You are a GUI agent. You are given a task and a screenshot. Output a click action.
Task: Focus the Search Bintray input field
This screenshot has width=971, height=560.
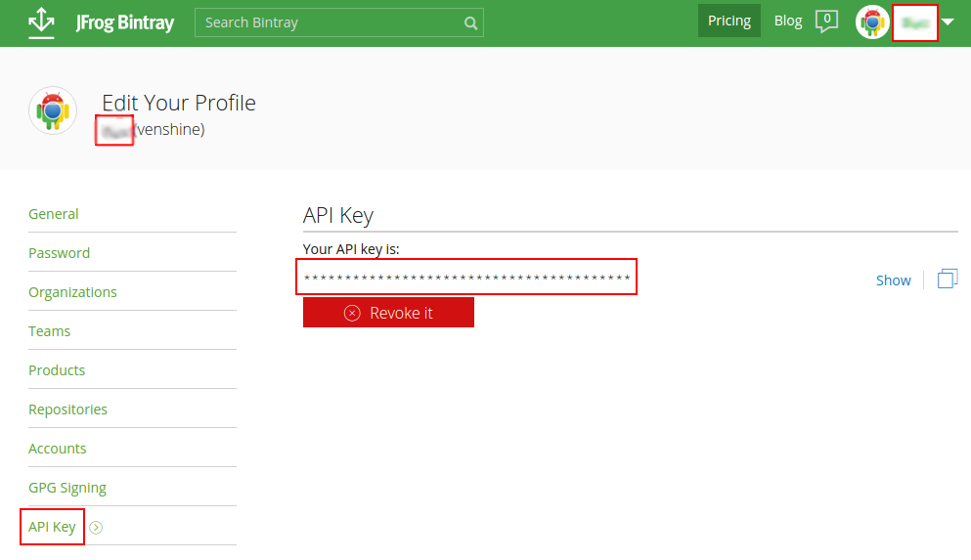point(338,22)
